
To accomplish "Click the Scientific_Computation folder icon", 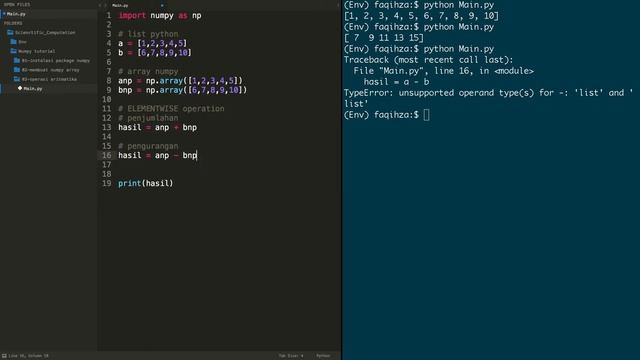I will [x=10, y=32].
